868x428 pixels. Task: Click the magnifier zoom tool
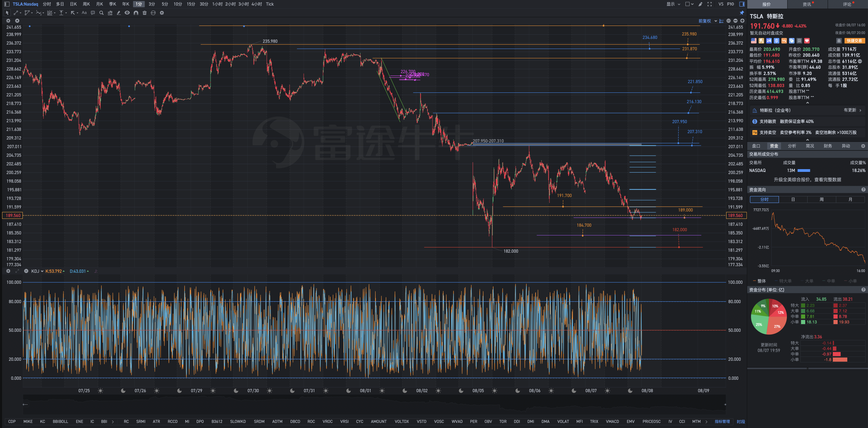[x=101, y=13]
